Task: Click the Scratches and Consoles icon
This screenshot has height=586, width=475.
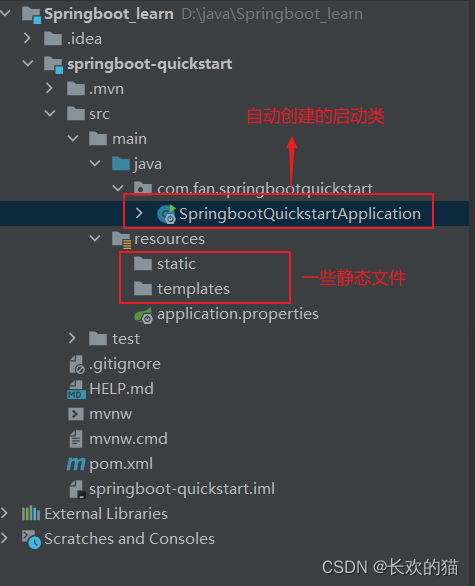Action: (31, 539)
